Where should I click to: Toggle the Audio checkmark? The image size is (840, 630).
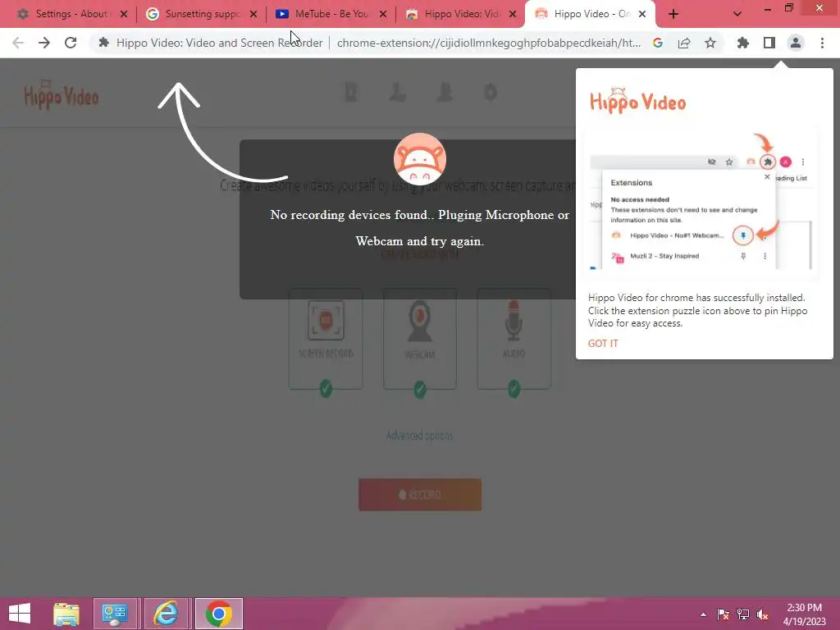coord(514,388)
